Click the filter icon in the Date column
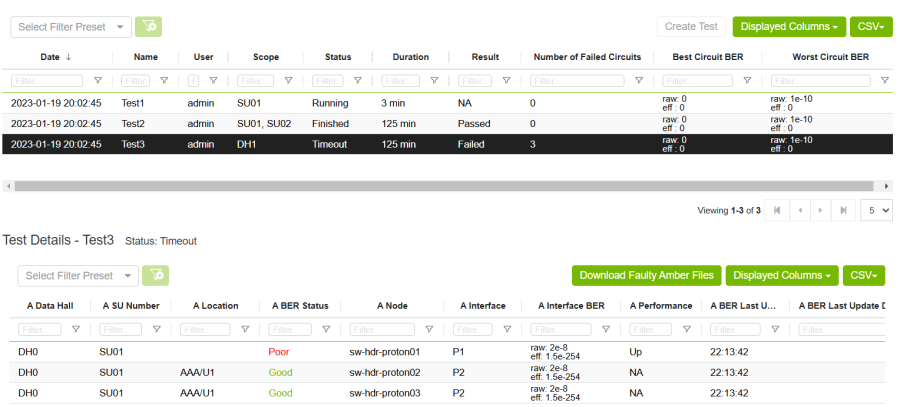The height and width of the screenshot is (407, 900). point(98,80)
